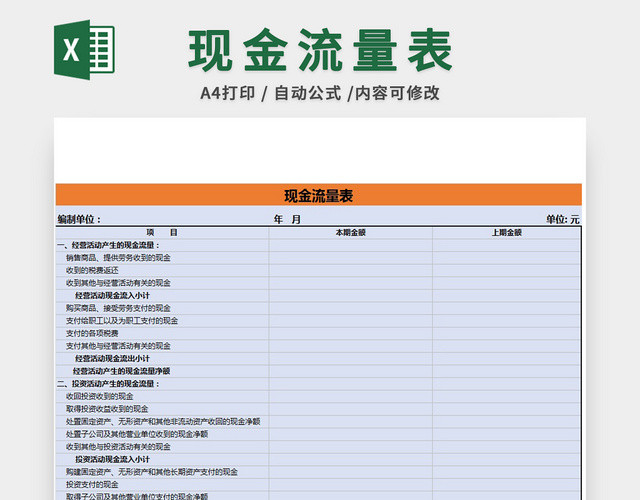
Task: Click 处置子公司及其他营业单位收到的现金净额 row
Action: coord(318,434)
